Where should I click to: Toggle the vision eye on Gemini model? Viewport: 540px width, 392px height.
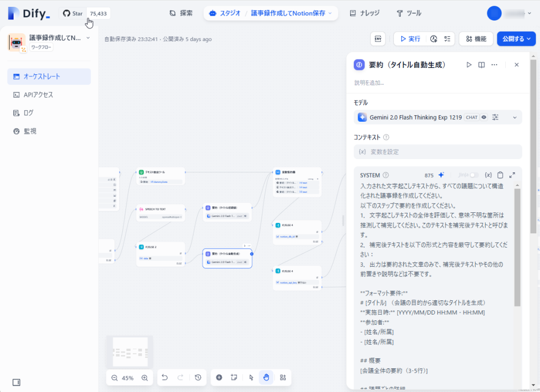484,117
